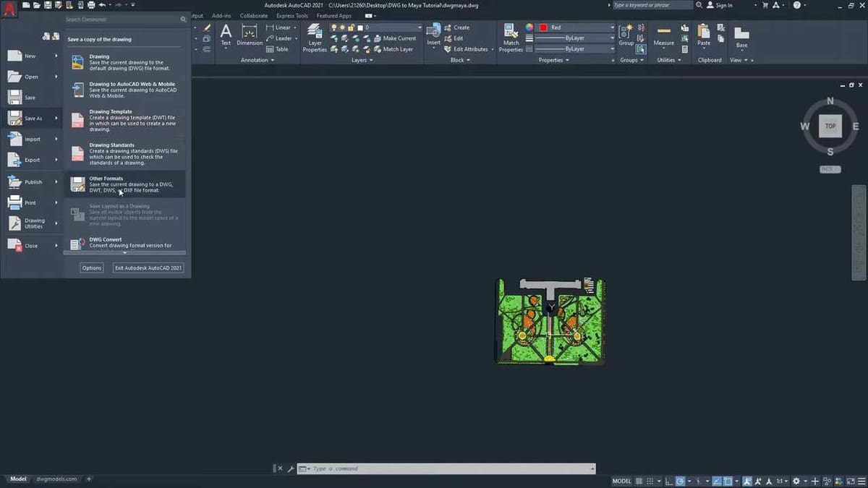Open the annotation scale 1:1 dropdown
Image resolution: width=868 pixels, height=488 pixels.
click(783, 481)
